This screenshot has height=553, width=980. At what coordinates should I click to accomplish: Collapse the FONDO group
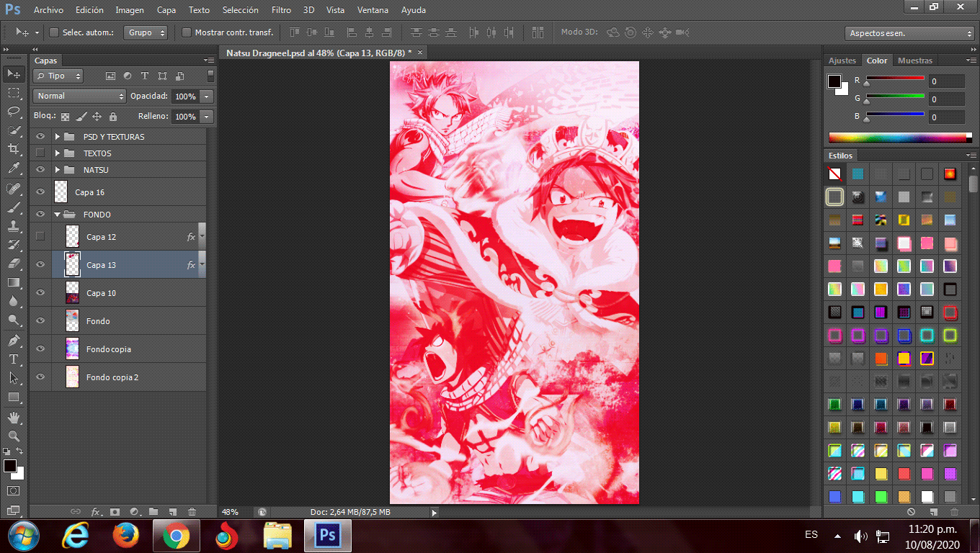(x=57, y=215)
